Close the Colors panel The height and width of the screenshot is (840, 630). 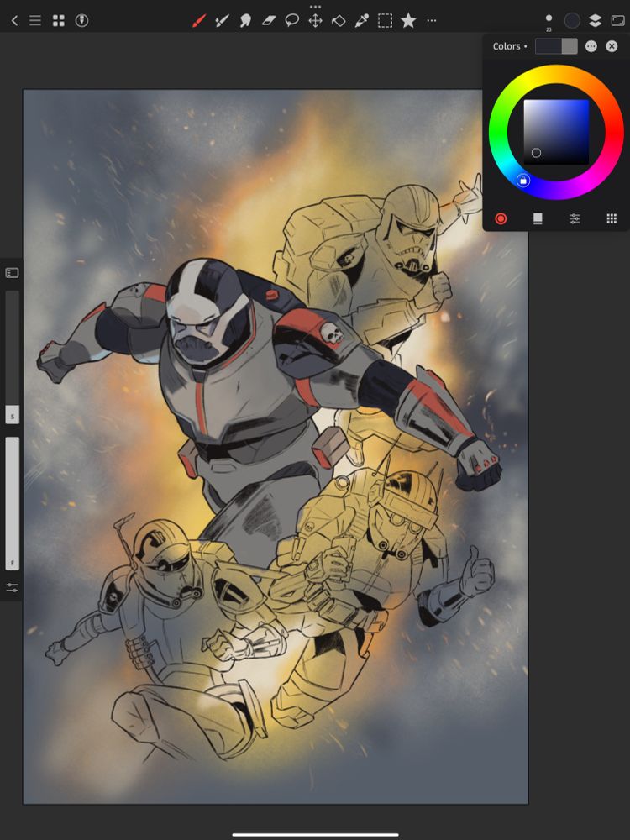point(612,46)
